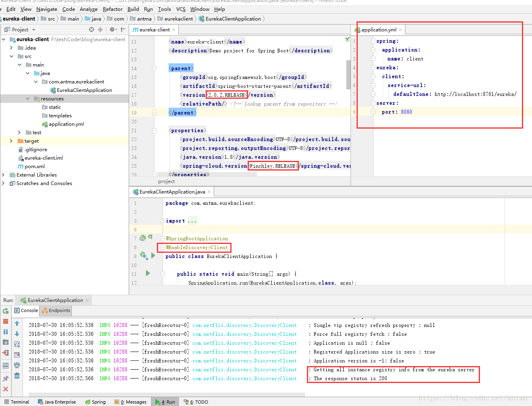The width and height of the screenshot is (532, 406).
Task: Select pom.xml in the project tree
Action: [31, 166]
